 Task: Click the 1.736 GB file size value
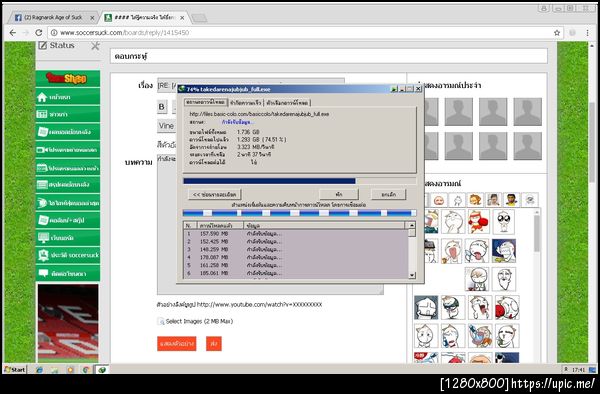click(248, 132)
